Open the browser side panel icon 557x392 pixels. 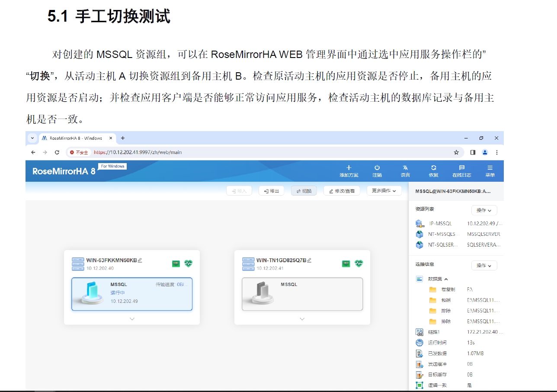pos(473,152)
